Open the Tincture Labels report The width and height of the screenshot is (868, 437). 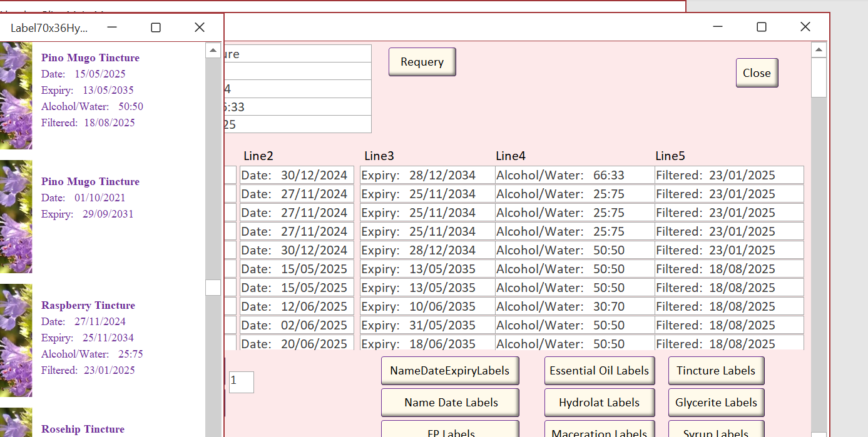[x=716, y=371]
